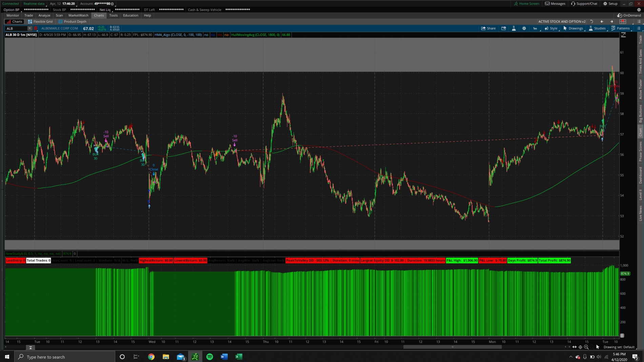
Task: Click the Total Profit: $874.90 label
Action: coord(554,260)
